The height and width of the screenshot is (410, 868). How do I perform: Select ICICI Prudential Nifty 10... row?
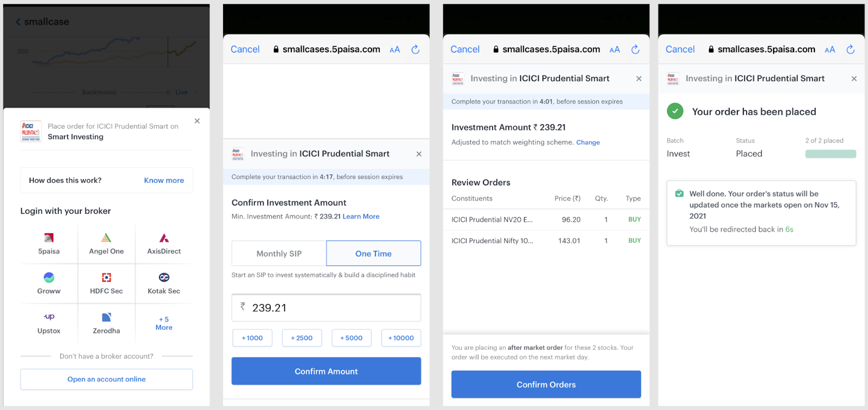(x=546, y=241)
